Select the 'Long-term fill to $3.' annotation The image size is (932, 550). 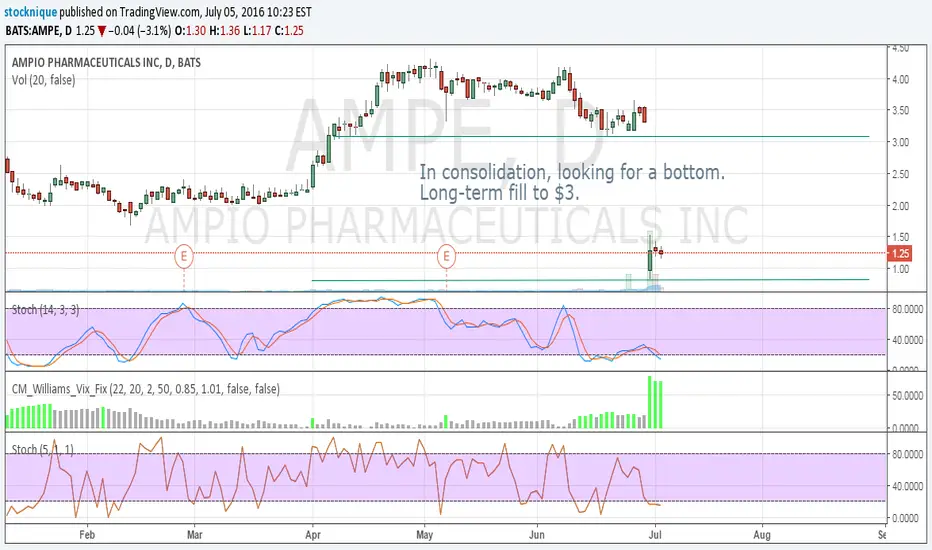click(x=499, y=193)
